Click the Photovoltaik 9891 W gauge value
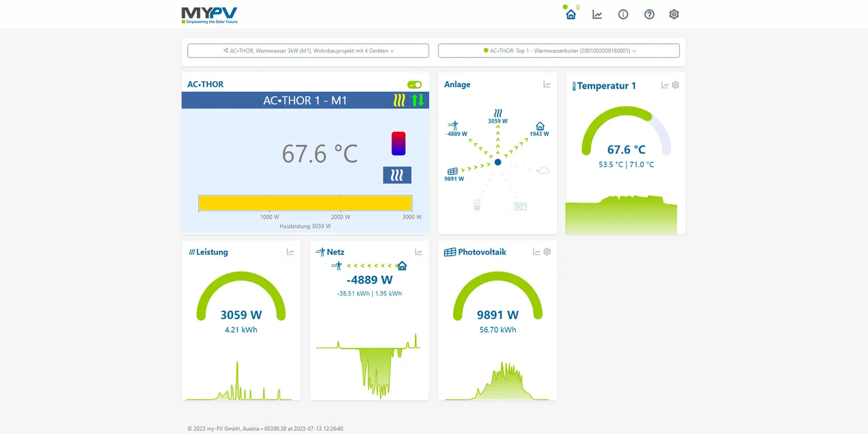 [x=498, y=315]
